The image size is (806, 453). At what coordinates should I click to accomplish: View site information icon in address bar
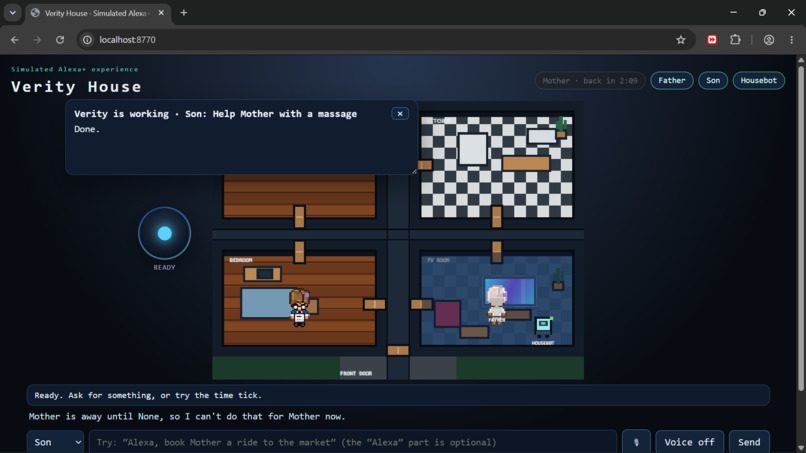pyautogui.click(x=87, y=40)
